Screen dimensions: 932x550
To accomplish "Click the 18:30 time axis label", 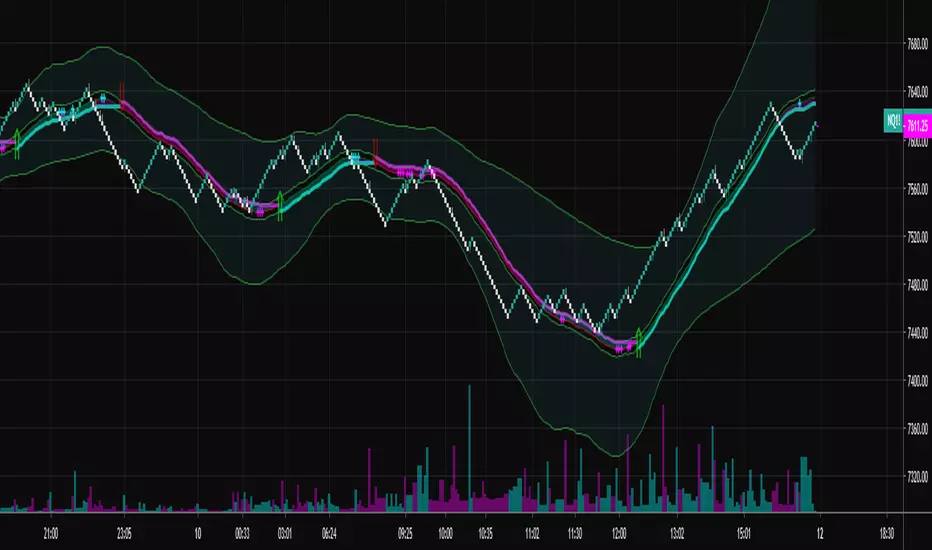I will (x=886, y=533).
